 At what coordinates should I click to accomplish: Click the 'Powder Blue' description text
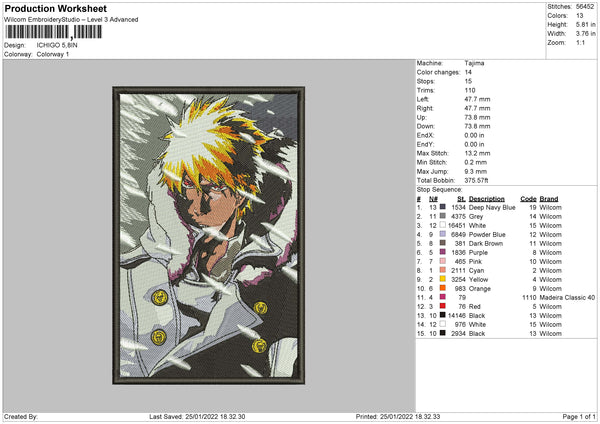click(x=487, y=234)
